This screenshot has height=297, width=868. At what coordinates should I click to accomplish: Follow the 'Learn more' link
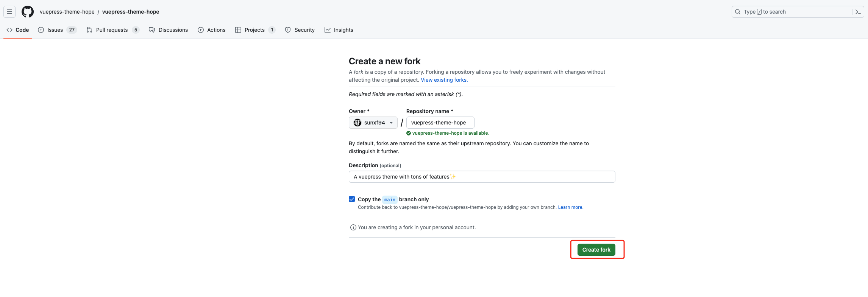click(571, 207)
